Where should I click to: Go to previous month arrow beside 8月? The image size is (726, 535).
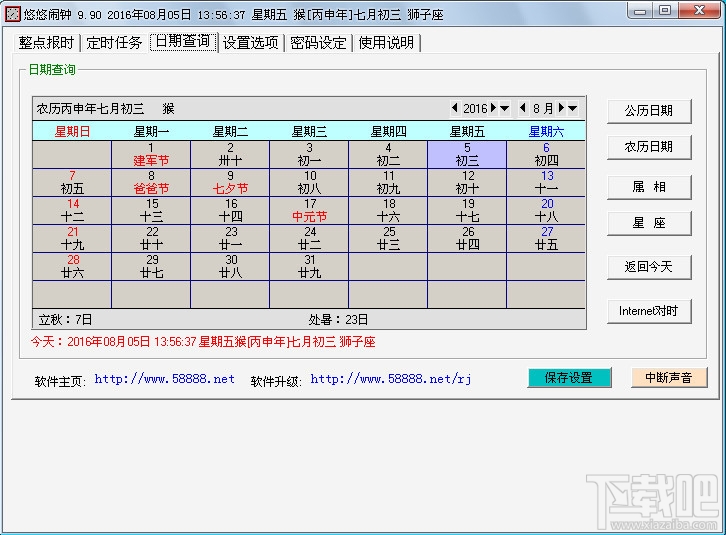pos(523,108)
